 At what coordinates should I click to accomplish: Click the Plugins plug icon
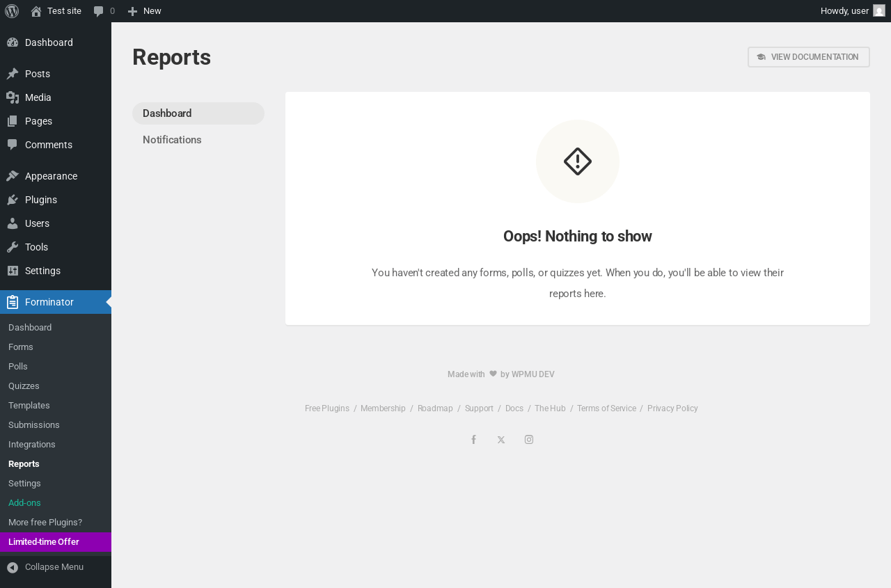pos(13,200)
